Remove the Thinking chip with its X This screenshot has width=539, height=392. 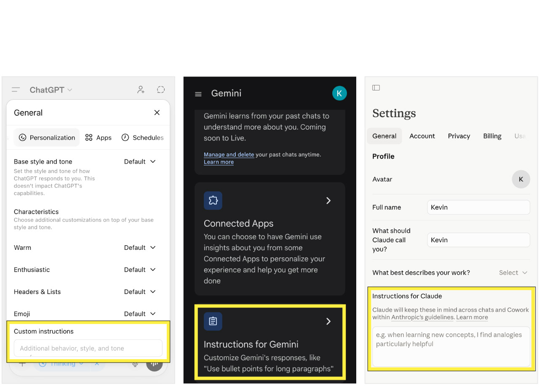click(x=96, y=363)
